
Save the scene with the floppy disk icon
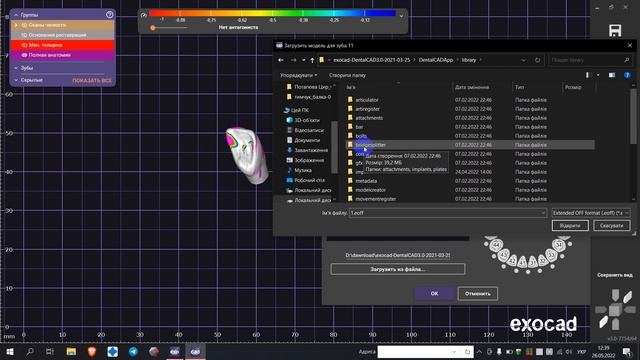pos(615,31)
